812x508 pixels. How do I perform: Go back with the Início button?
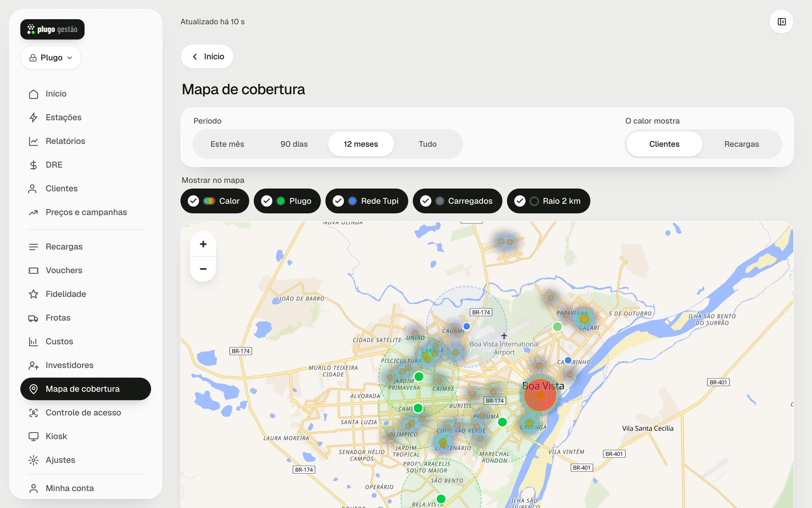pyautogui.click(x=207, y=56)
